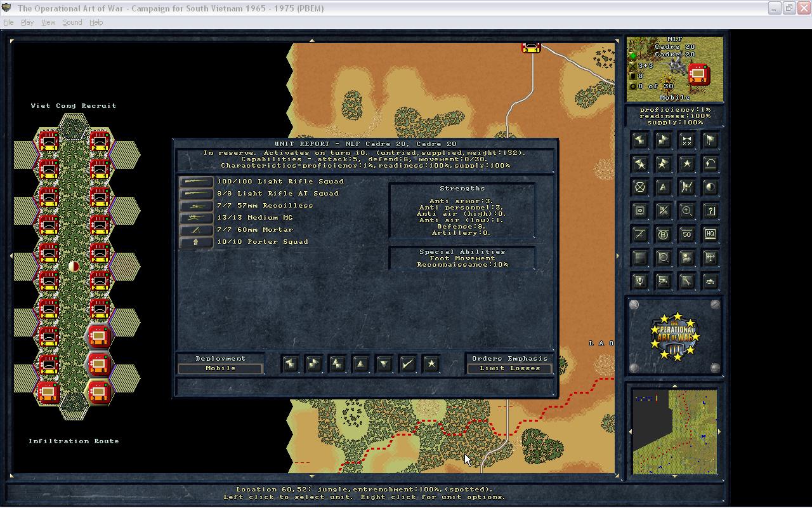Screen dimensions: 812x508
Task: Click the bowtie with crosses icon
Action: pos(687,140)
